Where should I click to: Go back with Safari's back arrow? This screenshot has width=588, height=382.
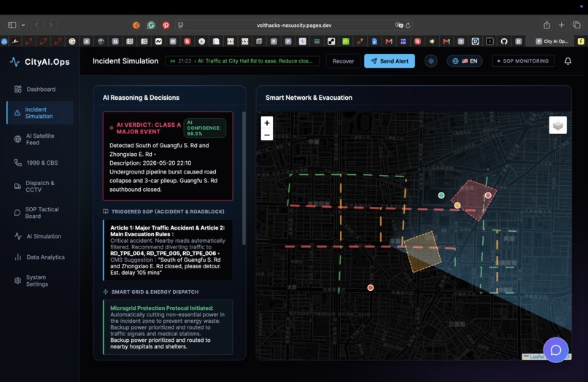coord(36,25)
